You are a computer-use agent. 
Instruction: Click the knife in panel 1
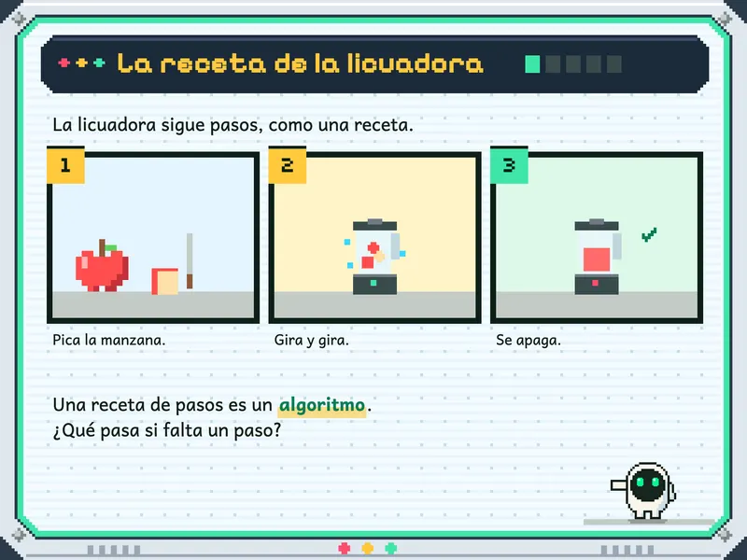click(190, 261)
